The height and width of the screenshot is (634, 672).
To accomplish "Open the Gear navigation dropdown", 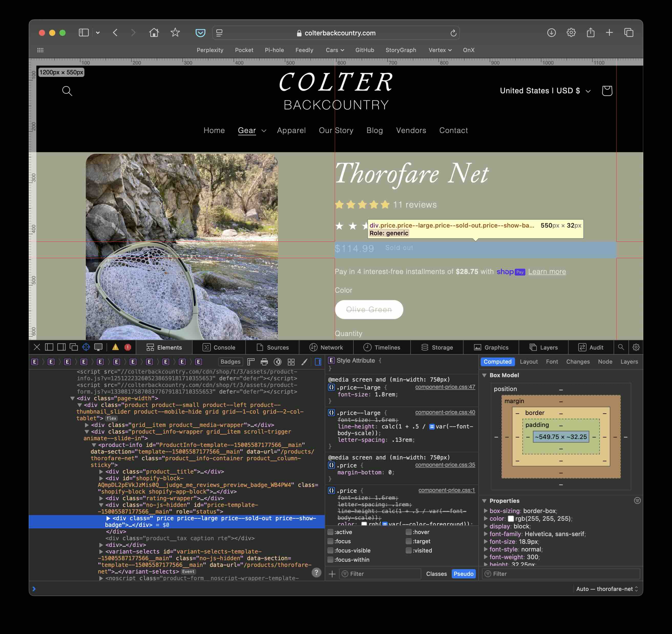I will 252,131.
